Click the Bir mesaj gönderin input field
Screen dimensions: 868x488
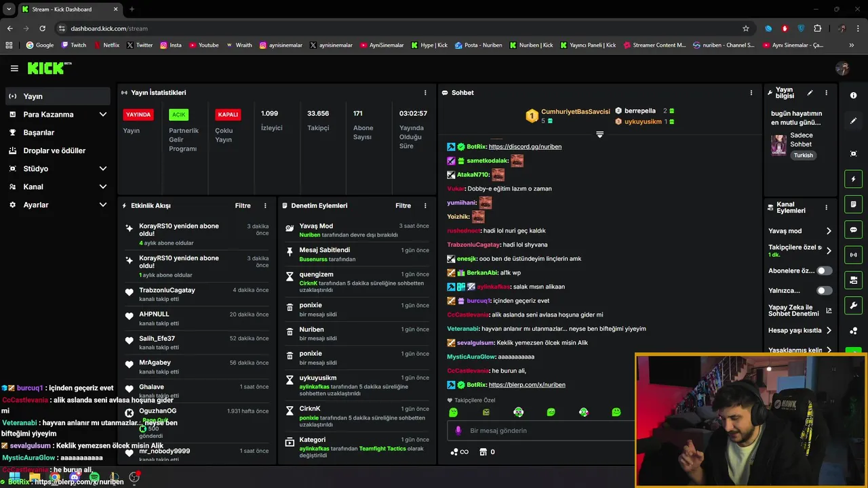[x=542, y=430]
